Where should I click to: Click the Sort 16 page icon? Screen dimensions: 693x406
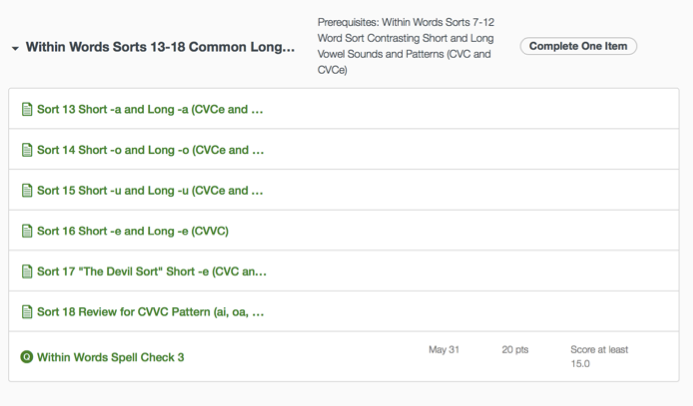[27, 231]
